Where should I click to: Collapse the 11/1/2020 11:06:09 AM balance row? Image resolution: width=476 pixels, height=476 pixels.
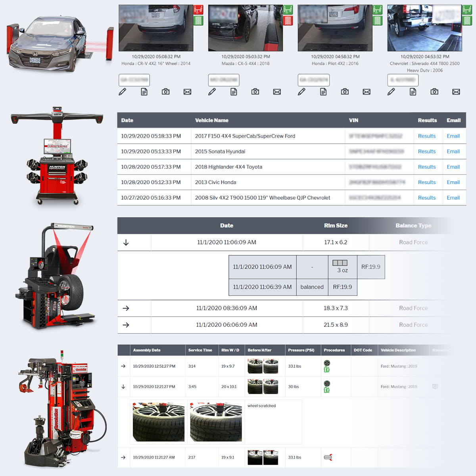(126, 242)
